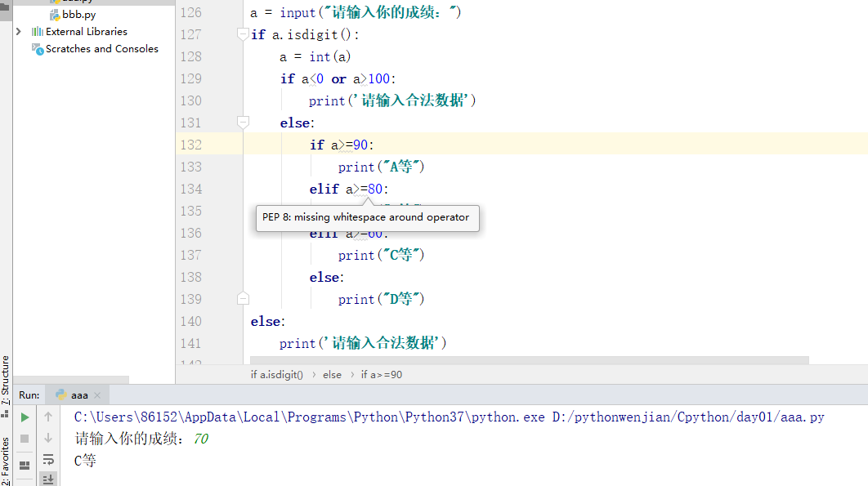Click print("D等") statement

382,300
